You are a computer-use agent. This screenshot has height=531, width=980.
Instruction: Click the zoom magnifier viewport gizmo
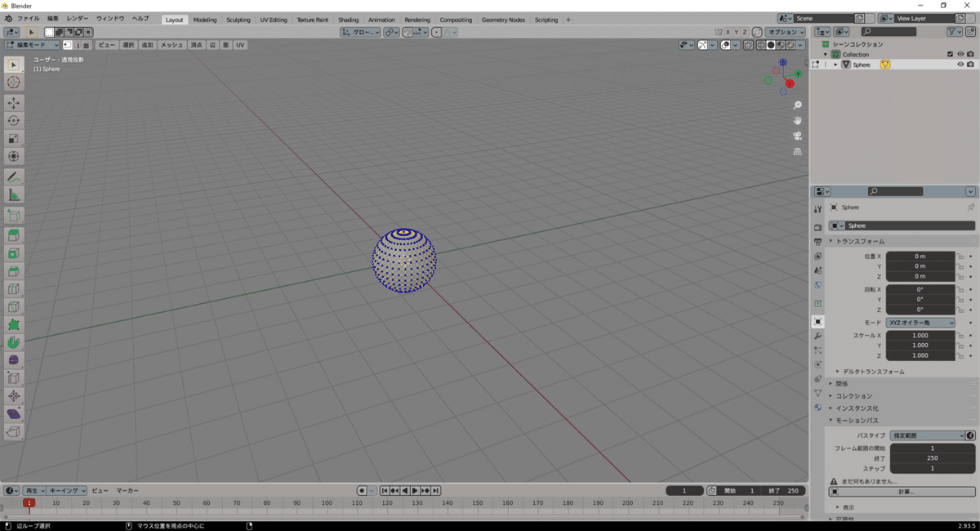(798, 105)
